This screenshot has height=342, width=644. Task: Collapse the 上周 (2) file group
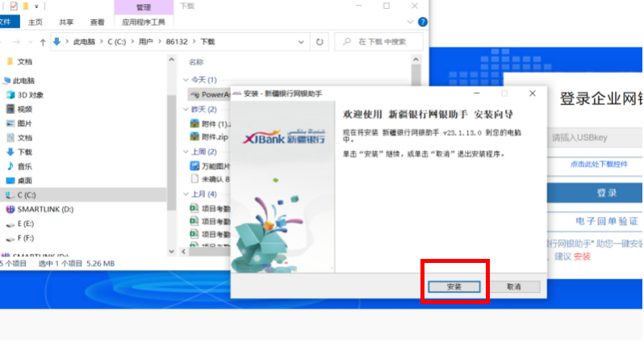tap(186, 152)
